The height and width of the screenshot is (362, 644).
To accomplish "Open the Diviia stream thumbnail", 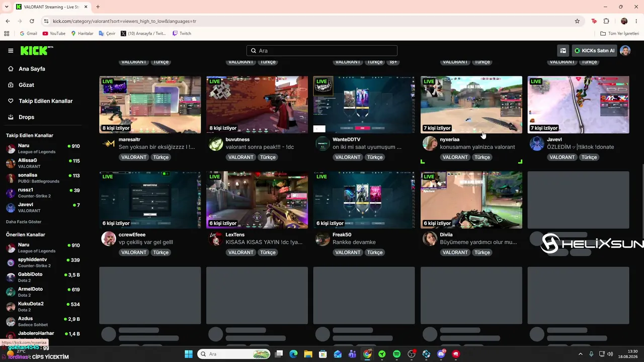I will click(471, 200).
